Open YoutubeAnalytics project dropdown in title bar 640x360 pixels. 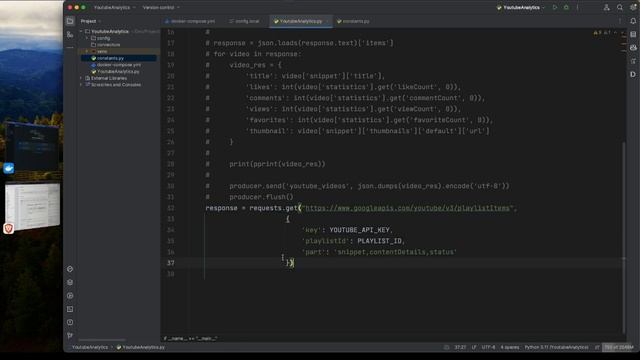[114, 7]
